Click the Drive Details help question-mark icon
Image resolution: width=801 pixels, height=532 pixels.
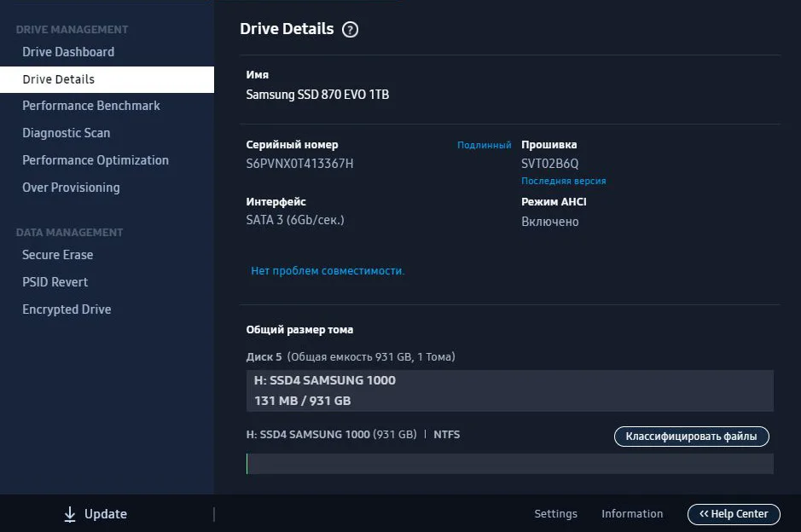(x=350, y=30)
